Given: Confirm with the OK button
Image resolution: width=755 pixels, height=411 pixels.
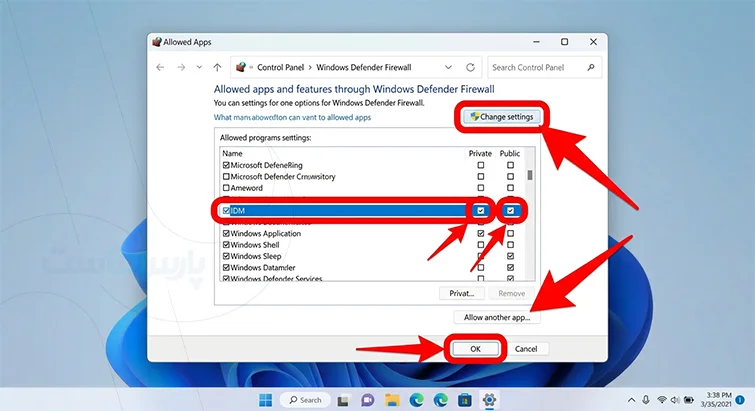Looking at the screenshot, I should 475,349.
